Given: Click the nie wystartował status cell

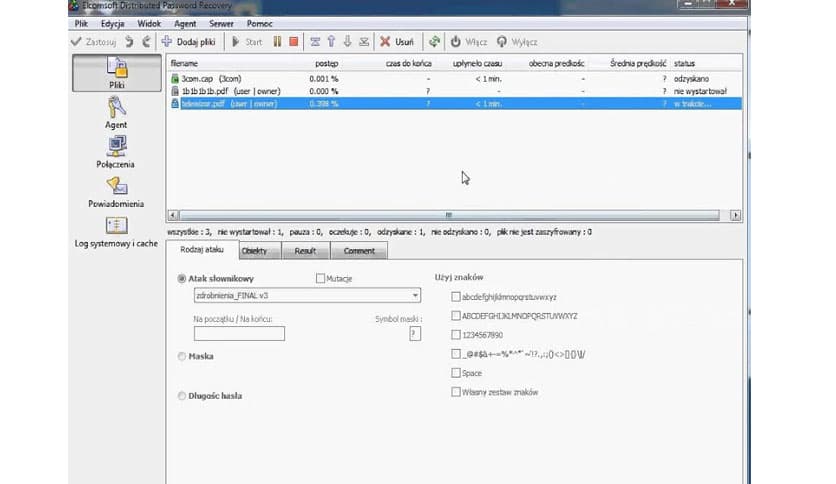Looking at the screenshot, I should (x=700, y=91).
